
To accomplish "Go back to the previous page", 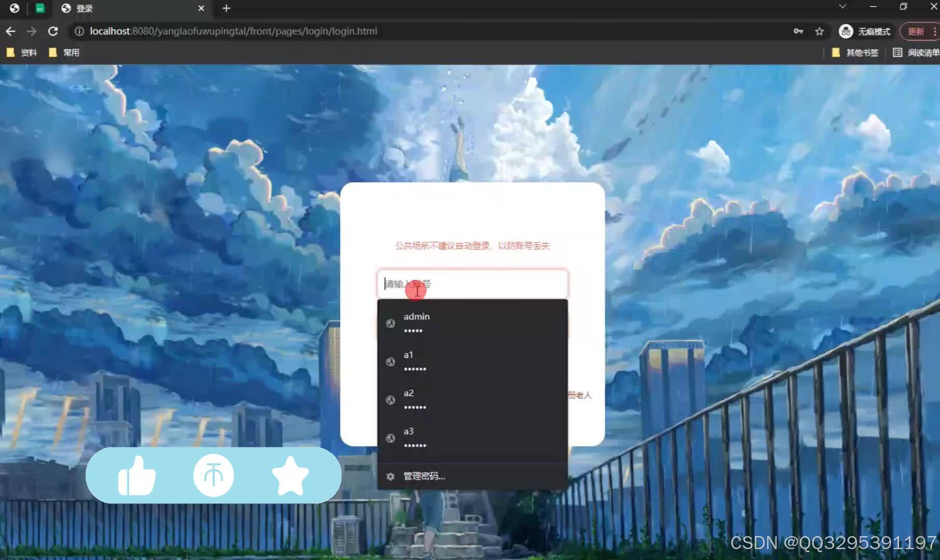I will pos(10,31).
